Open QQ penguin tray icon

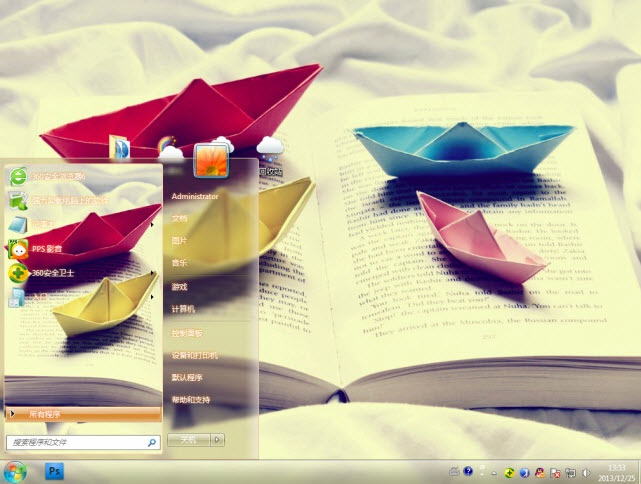click(x=540, y=473)
